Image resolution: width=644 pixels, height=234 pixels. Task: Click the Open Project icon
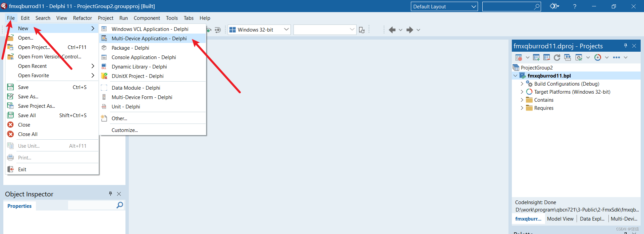(x=10, y=47)
